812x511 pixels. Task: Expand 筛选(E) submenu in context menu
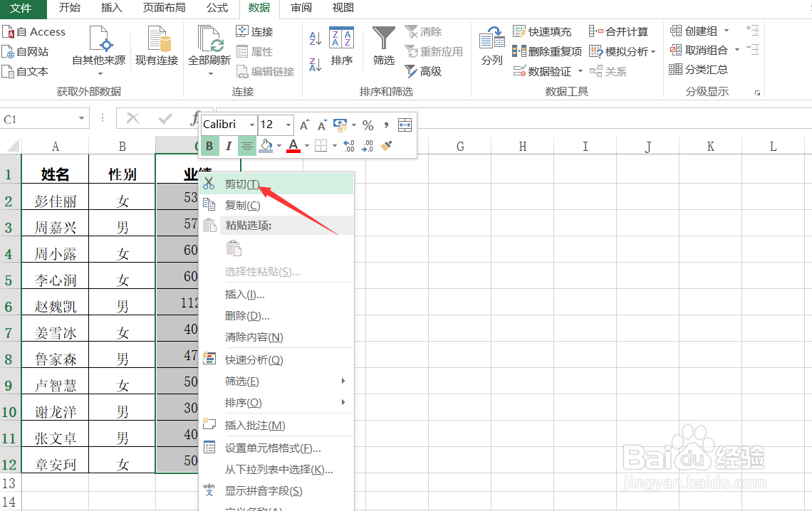point(276,381)
